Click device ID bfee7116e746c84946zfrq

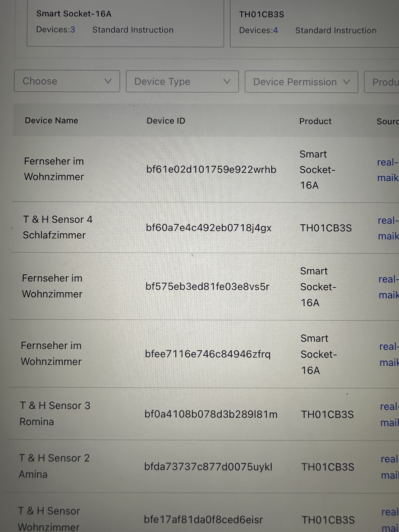coord(208,354)
